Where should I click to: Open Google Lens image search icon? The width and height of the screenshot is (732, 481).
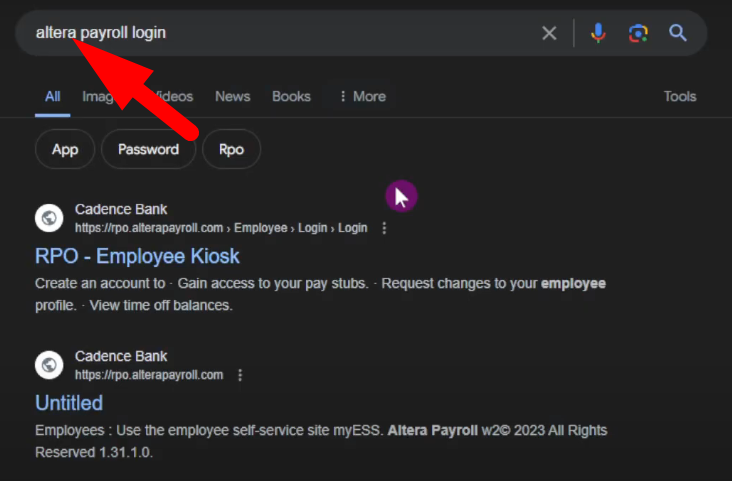tap(638, 33)
